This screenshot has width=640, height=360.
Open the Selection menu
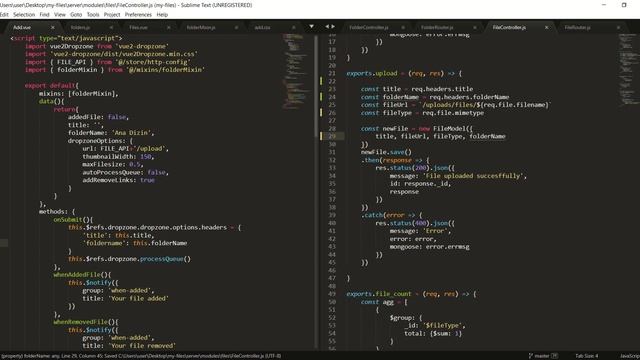[24, 14]
